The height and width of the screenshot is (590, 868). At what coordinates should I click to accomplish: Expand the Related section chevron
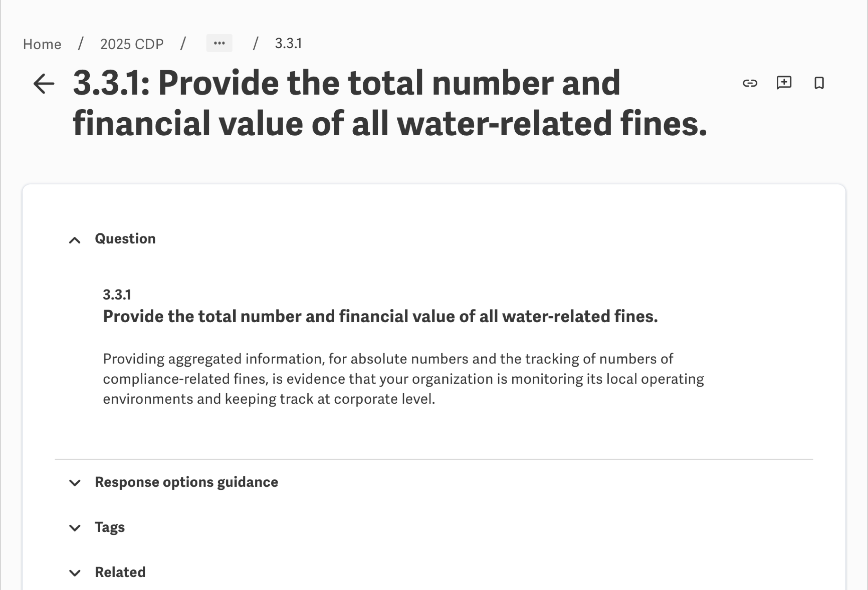pos(75,573)
